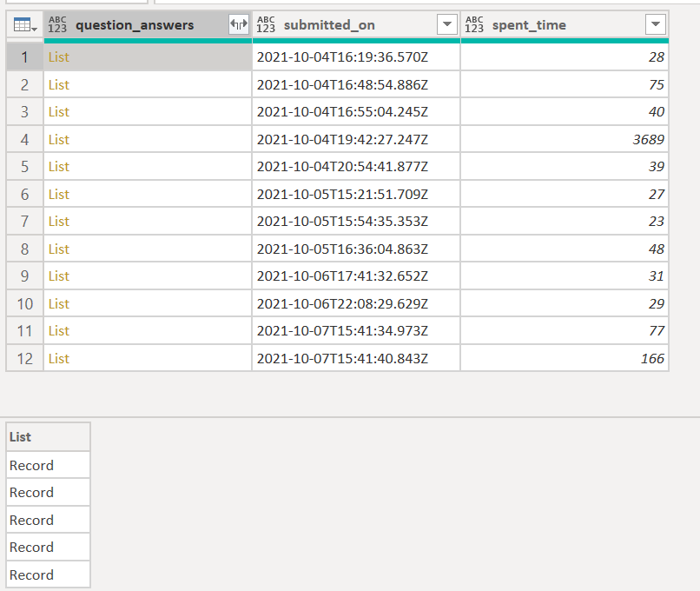
Task: Drill into the List value in row 12
Action: coord(59,359)
